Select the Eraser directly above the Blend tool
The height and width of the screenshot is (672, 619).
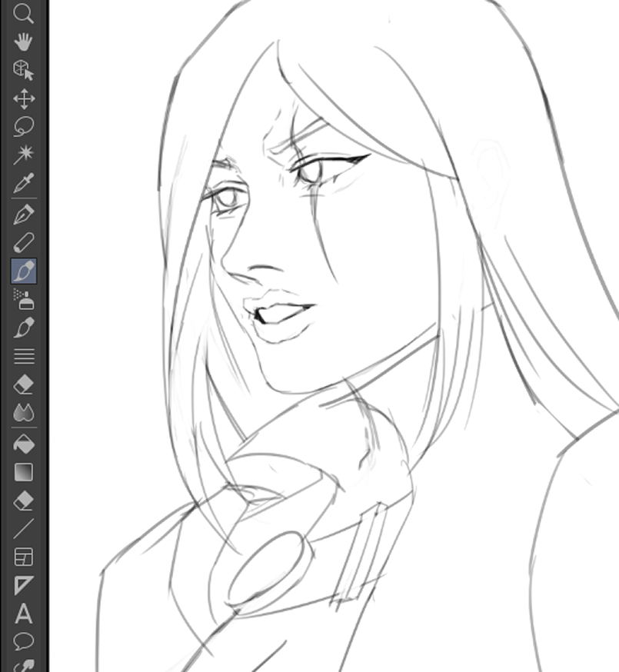pos(24,384)
